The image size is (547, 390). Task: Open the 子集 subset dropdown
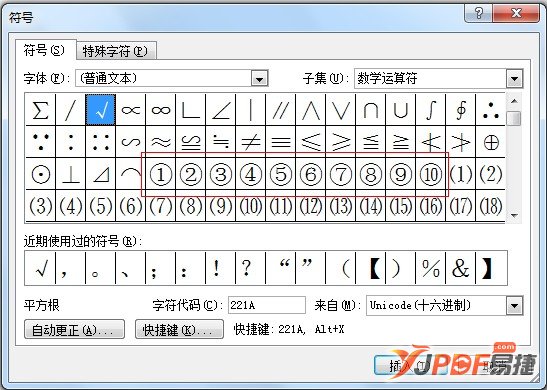[515, 78]
